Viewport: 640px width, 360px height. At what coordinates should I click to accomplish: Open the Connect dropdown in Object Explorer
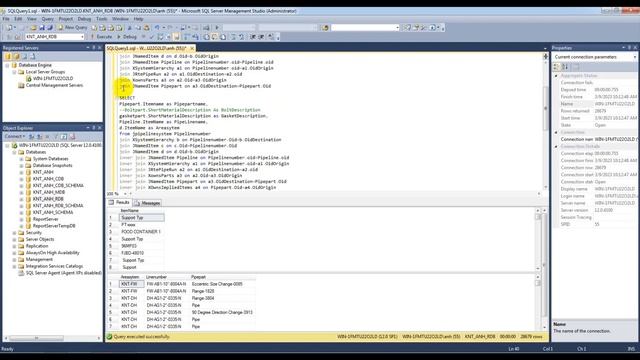tap(15, 136)
